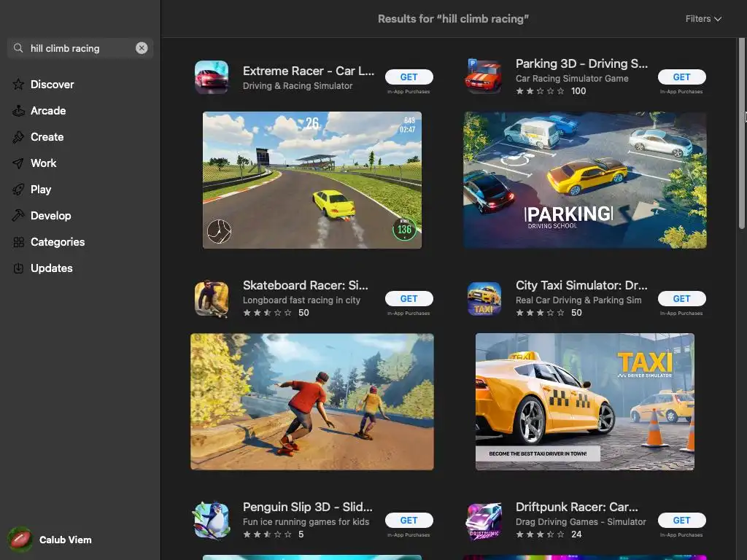Click the Updates download icon
747x560 pixels.
18,268
